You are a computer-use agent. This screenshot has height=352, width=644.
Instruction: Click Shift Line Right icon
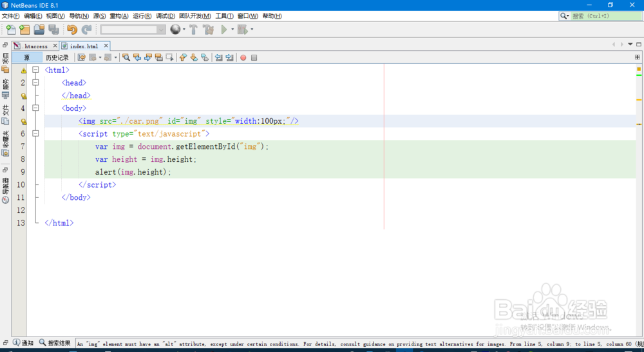tap(230, 57)
